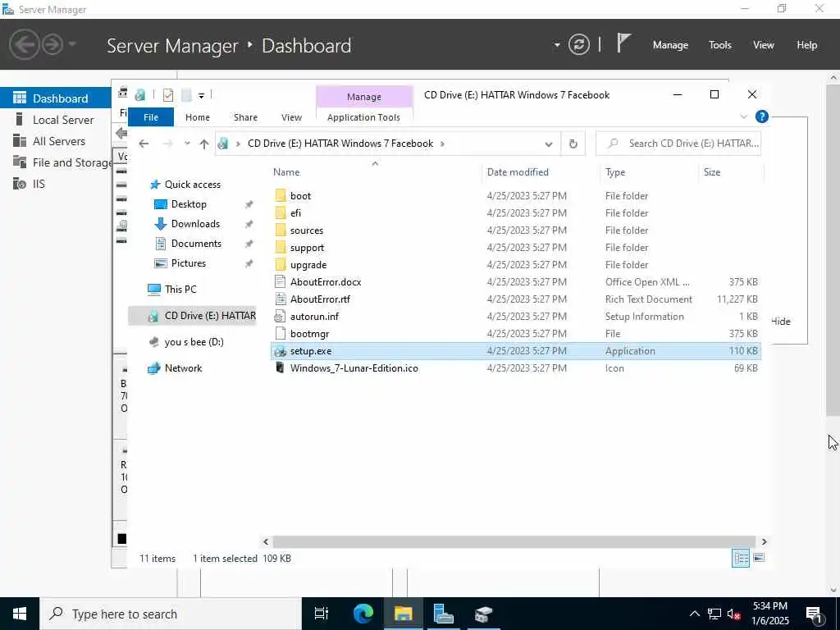Open Server Manager Help menu
This screenshot has width=840, height=630.
[x=807, y=45]
